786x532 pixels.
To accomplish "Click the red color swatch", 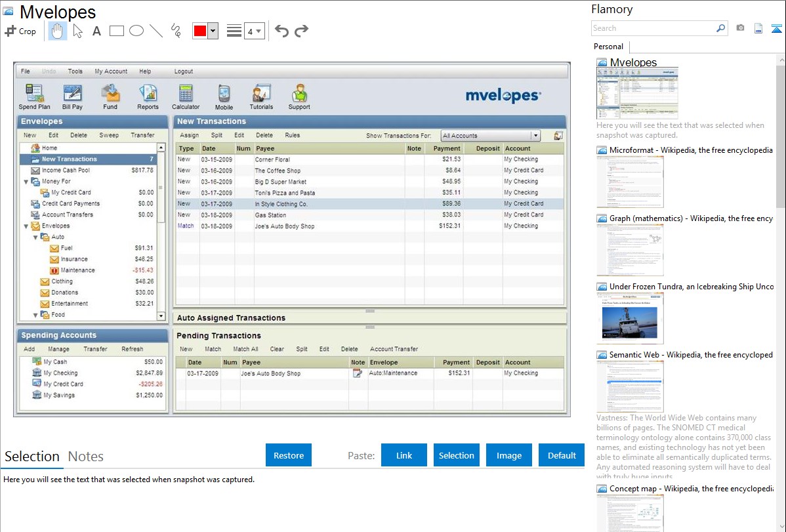I will (200, 31).
